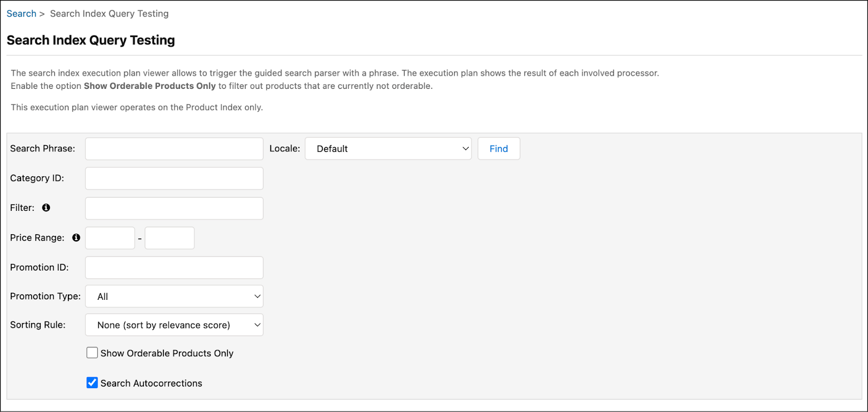Focus the Promotion ID input
Screen dimensions: 868x412
(x=174, y=268)
